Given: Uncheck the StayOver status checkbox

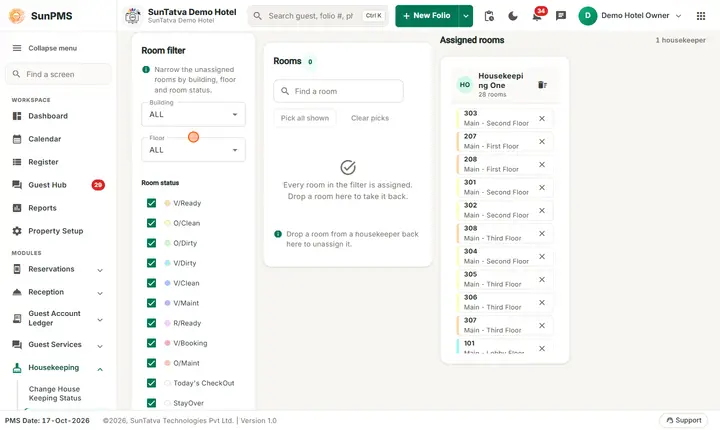Looking at the screenshot, I should [151, 403].
